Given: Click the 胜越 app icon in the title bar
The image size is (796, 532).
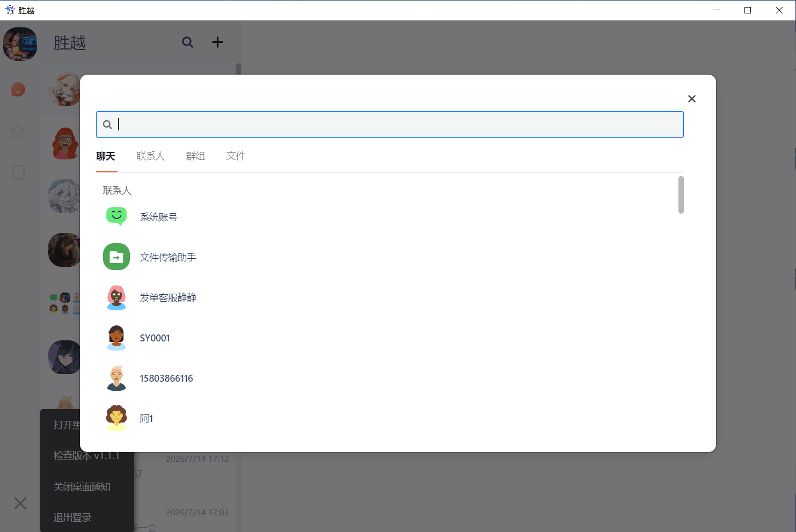Looking at the screenshot, I should pyautogui.click(x=10, y=10).
